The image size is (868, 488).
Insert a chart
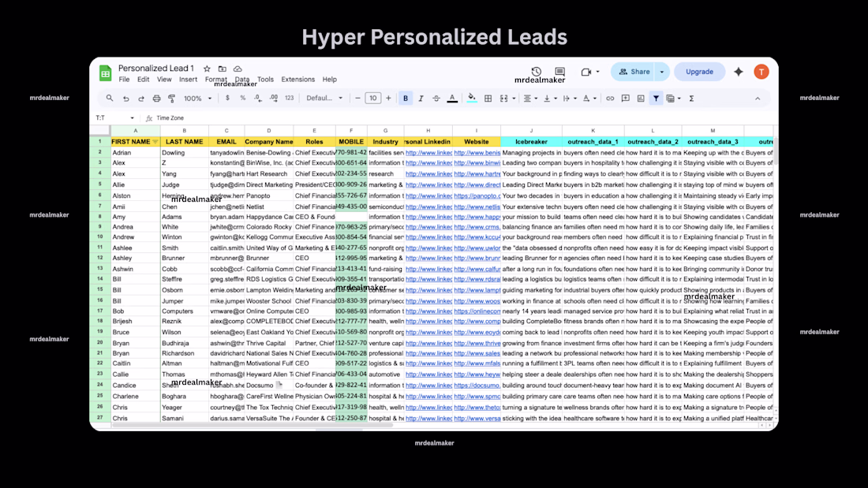(x=641, y=99)
